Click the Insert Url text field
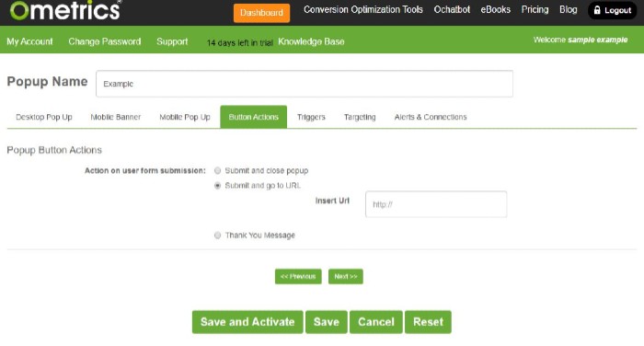644x346 pixels. pyautogui.click(x=436, y=204)
